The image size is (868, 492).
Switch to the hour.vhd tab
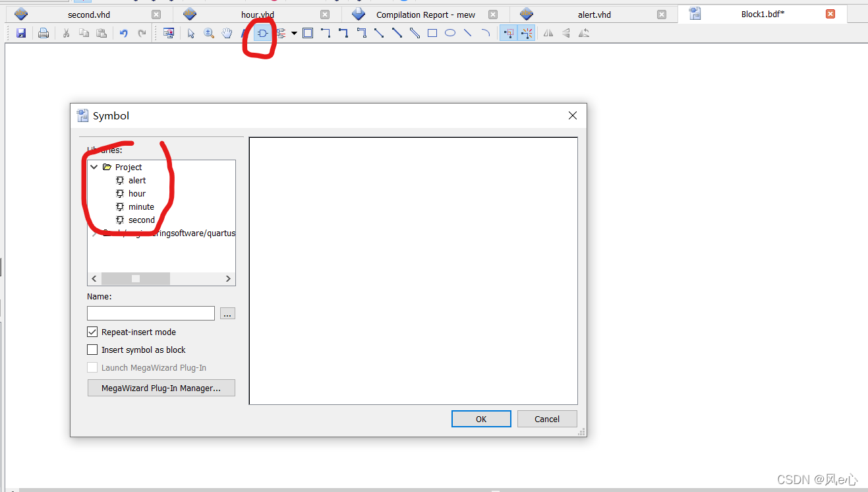[x=258, y=15]
